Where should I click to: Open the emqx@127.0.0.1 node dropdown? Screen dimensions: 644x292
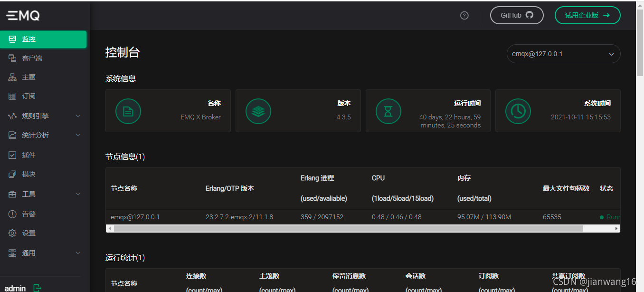point(563,54)
